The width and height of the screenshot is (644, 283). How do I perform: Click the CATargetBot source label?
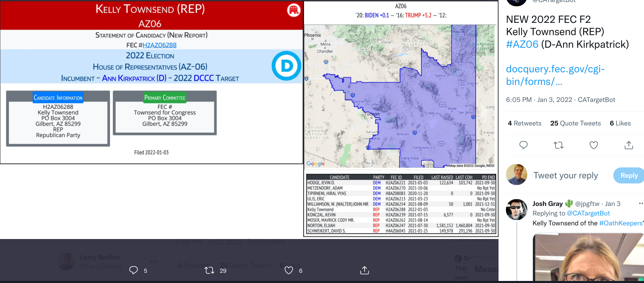597,100
